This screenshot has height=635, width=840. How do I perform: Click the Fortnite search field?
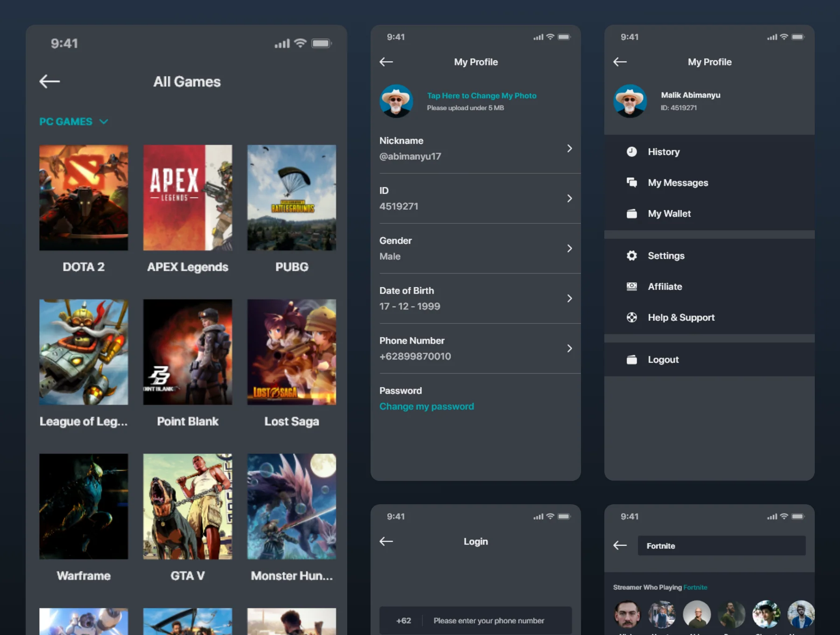click(721, 545)
